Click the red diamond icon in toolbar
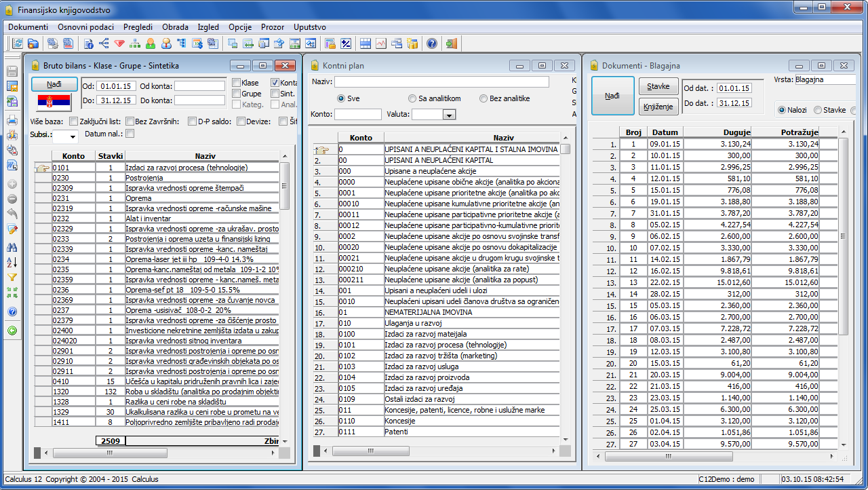 [119, 43]
